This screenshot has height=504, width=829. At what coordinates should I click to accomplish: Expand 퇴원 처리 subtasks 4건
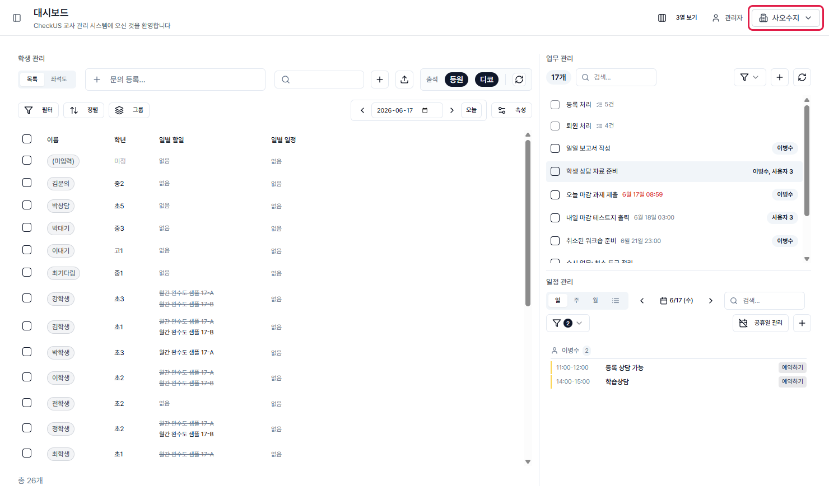tap(605, 126)
